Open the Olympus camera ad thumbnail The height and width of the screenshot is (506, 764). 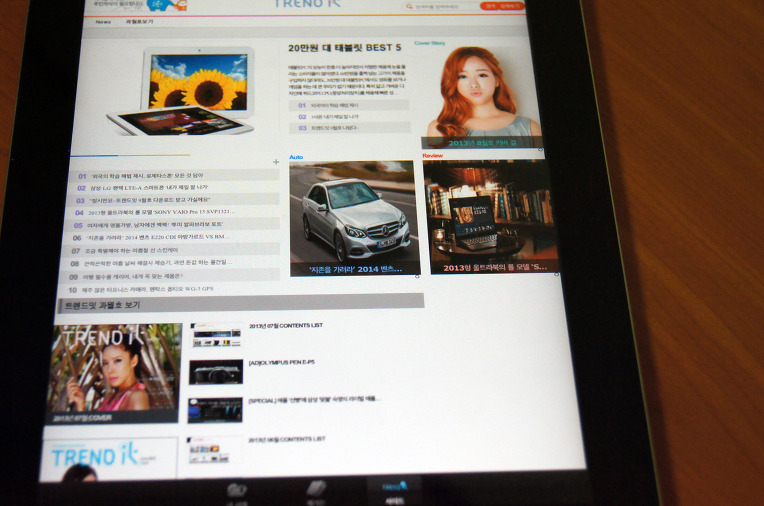click(216, 372)
